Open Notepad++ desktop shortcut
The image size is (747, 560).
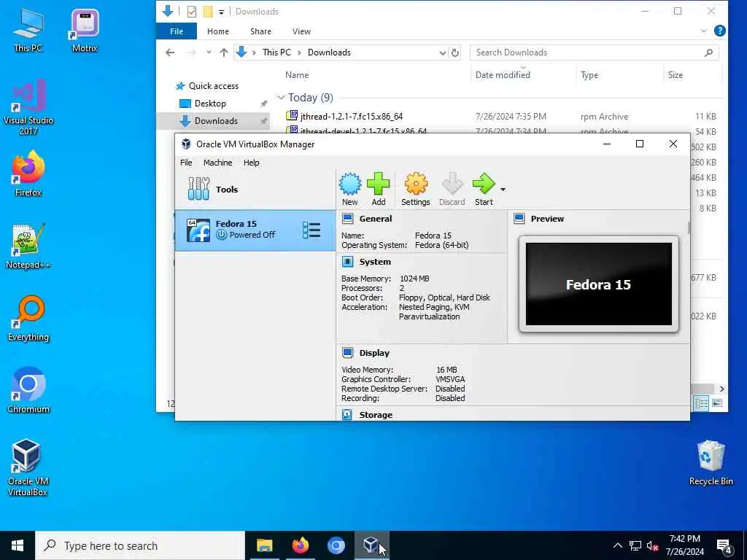(28, 246)
